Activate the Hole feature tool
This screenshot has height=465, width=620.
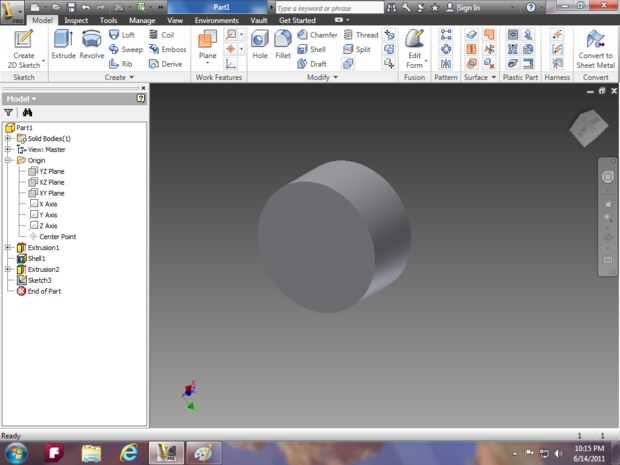point(259,44)
